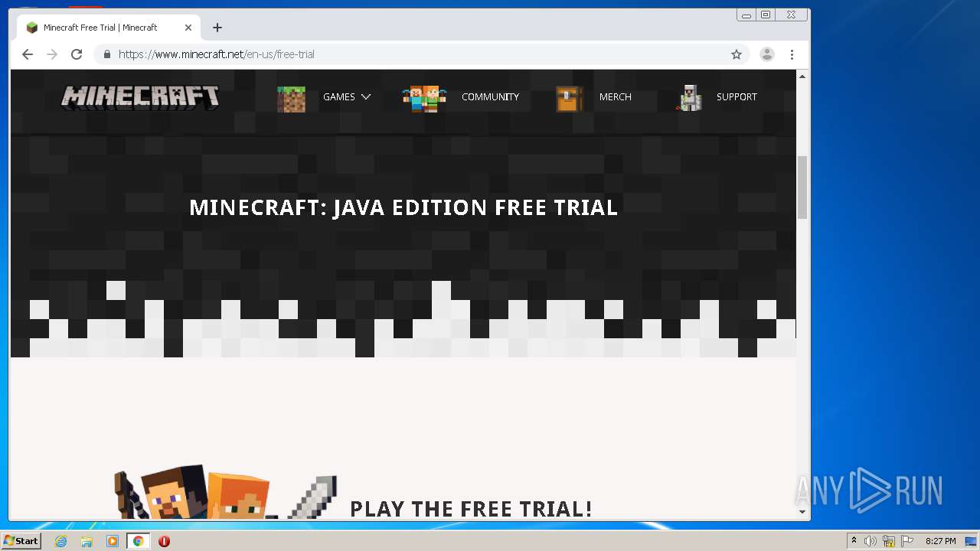Image resolution: width=980 pixels, height=551 pixels.
Task: Open the Games dropdown chevron
Action: pyautogui.click(x=365, y=97)
